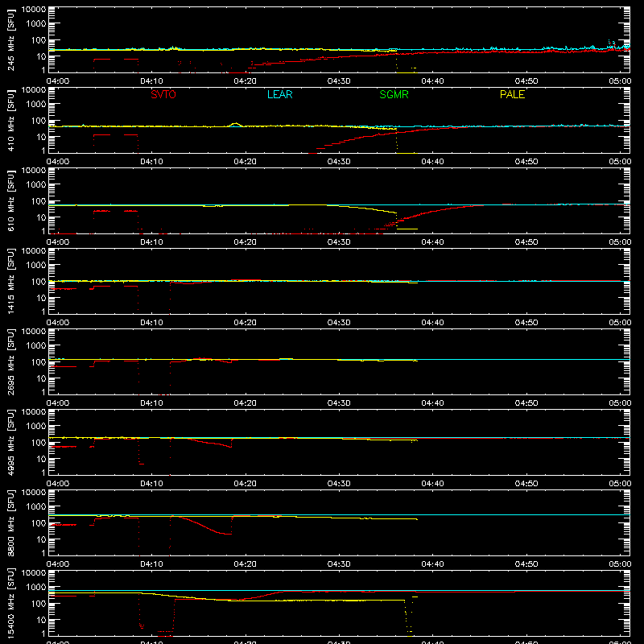Click 04:40 tick label below 410 MHz panel
The width and height of the screenshot is (644, 644).
click(432, 162)
